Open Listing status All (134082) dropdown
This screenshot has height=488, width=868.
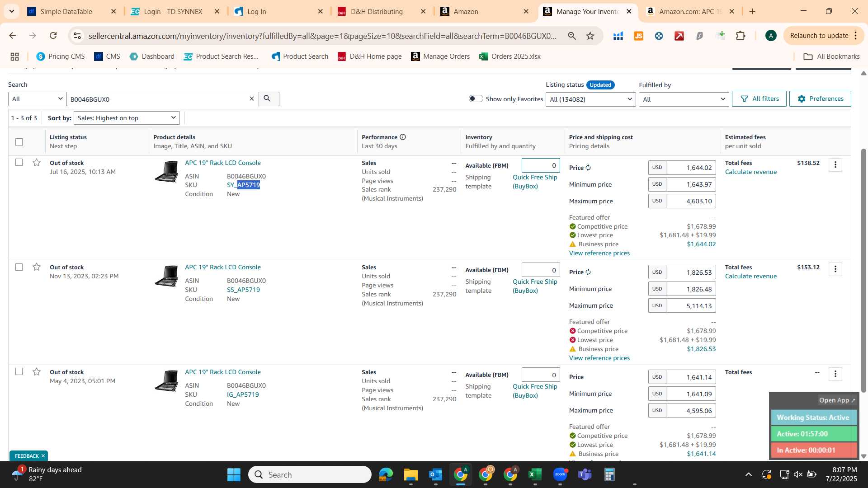click(590, 99)
